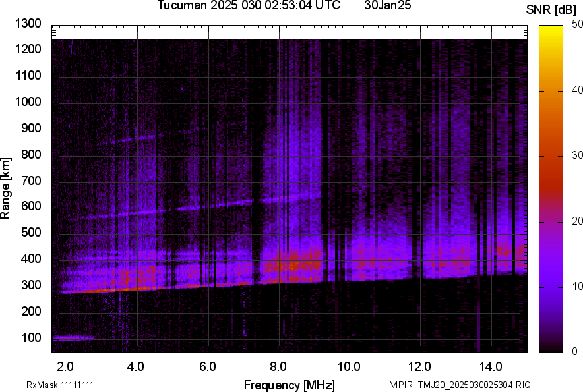Click the 100 range tick label
Viewport: 583px width, 392px height.
30,338
